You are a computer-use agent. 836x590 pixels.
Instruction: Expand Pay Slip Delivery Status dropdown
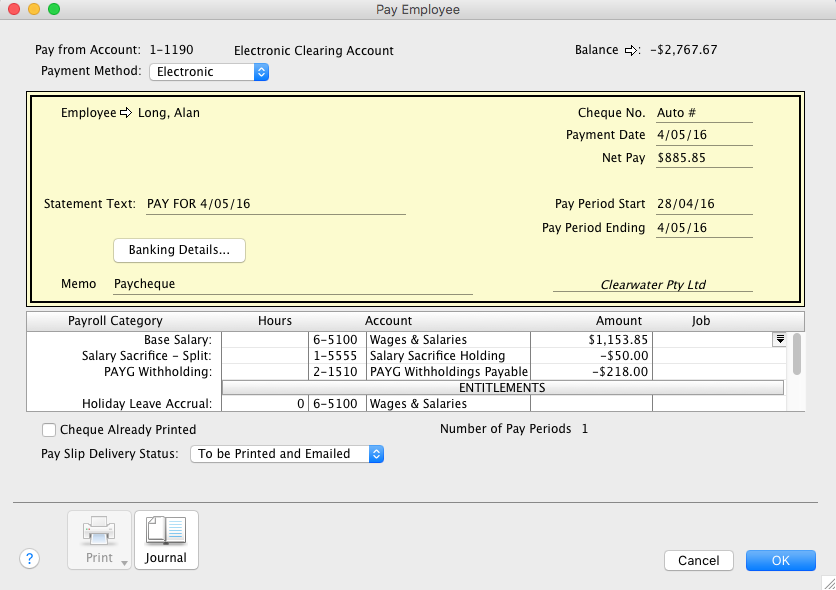pyautogui.click(x=286, y=454)
